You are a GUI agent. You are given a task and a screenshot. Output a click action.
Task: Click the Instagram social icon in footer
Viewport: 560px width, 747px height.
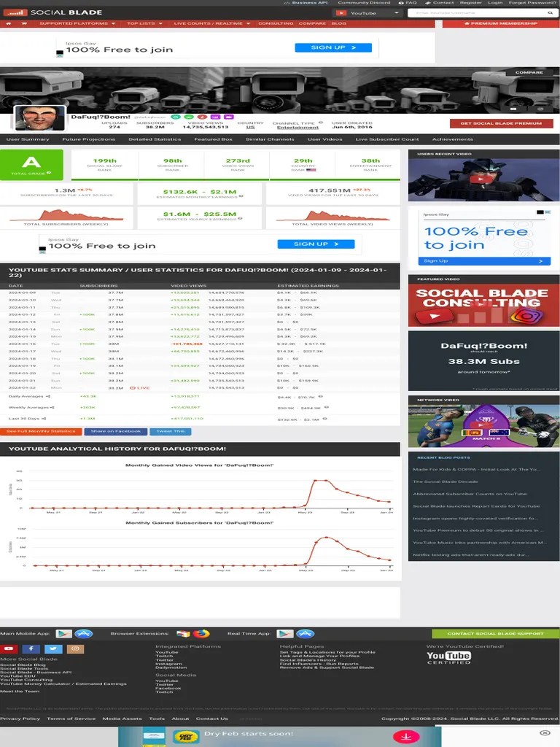pyautogui.click(x=75, y=649)
